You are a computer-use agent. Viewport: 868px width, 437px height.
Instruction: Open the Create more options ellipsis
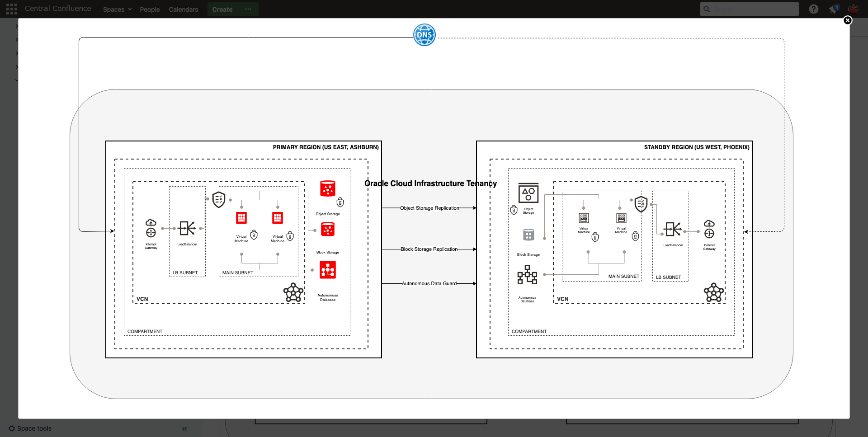pyautogui.click(x=248, y=9)
